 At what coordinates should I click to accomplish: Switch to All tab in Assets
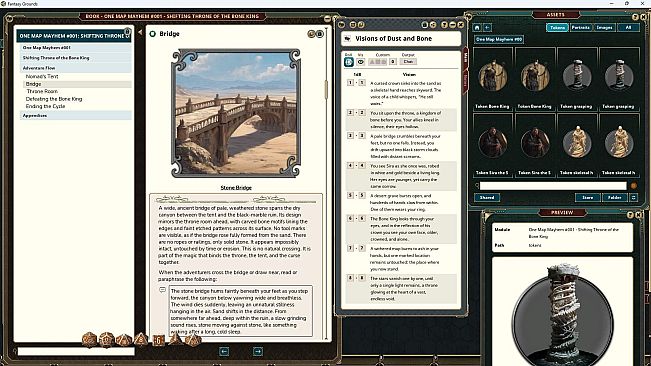click(x=628, y=27)
